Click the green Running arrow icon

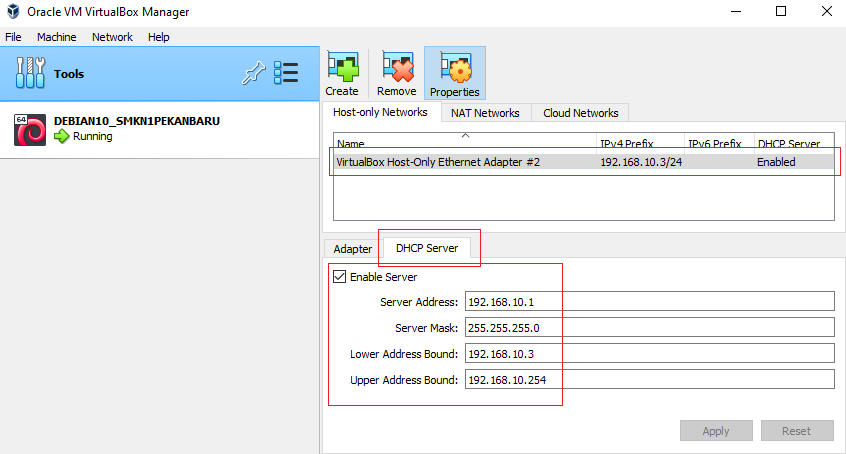point(62,136)
